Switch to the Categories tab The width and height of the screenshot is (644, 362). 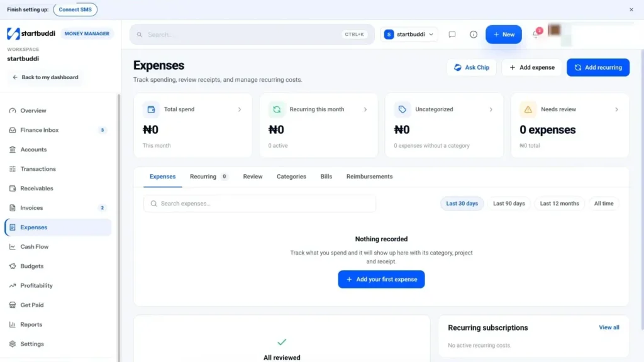coord(291,177)
